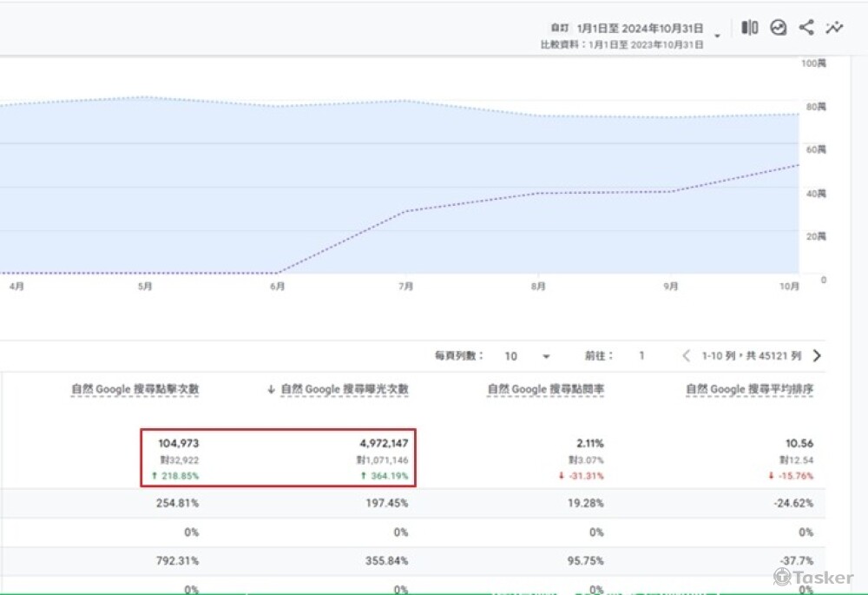Go to next page of table rows

click(x=816, y=356)
